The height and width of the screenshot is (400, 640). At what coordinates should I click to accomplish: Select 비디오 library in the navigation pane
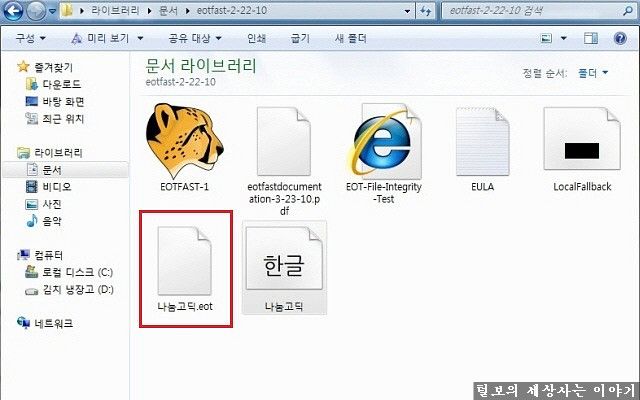(x=57, y=187)
